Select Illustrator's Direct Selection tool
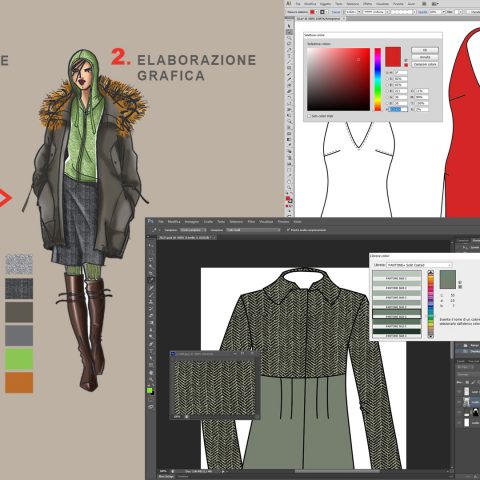 coord(289,32)
